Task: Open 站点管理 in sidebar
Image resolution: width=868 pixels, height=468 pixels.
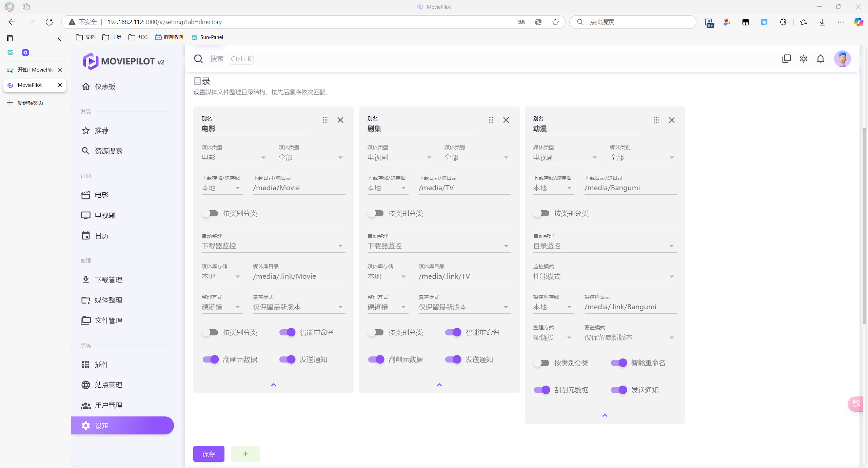Action: point(122,385)
